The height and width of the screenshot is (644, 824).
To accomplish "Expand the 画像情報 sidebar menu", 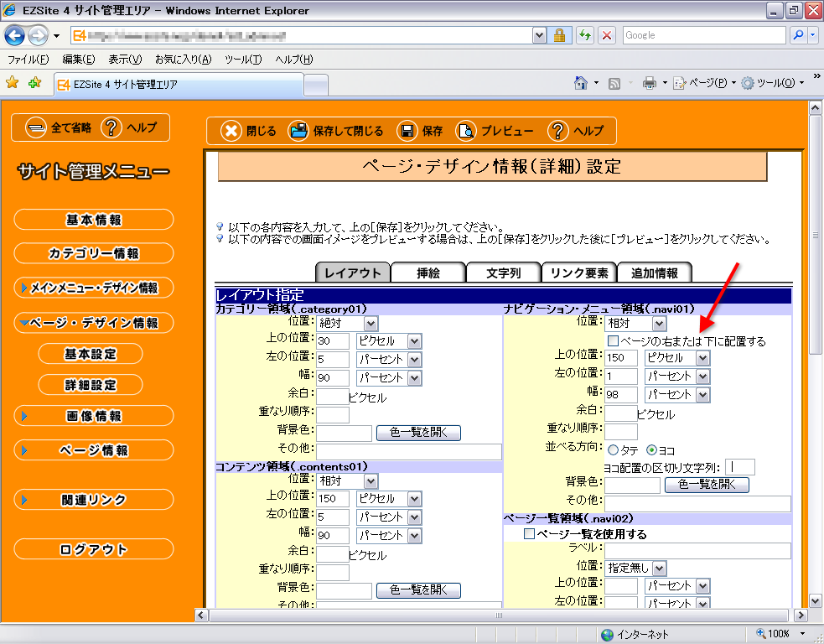I will [94, 416].
